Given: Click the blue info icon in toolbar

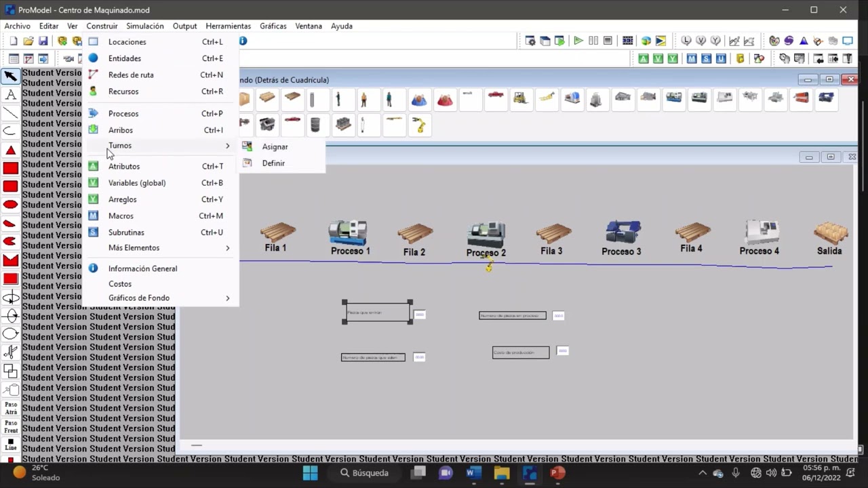Looking at the screenshot, I should pyautogui.click(x=243, y=41).
